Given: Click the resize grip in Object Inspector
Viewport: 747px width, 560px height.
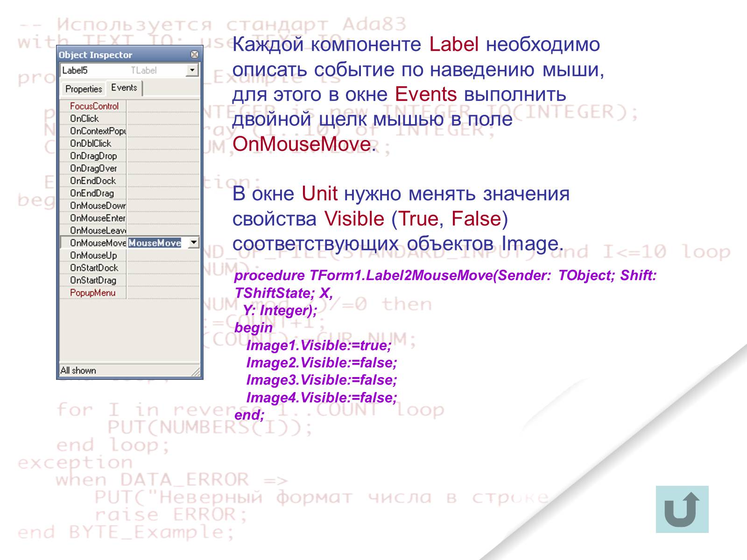Looking at the screenshot, I should pyautogui.click(x=196, y=372).
